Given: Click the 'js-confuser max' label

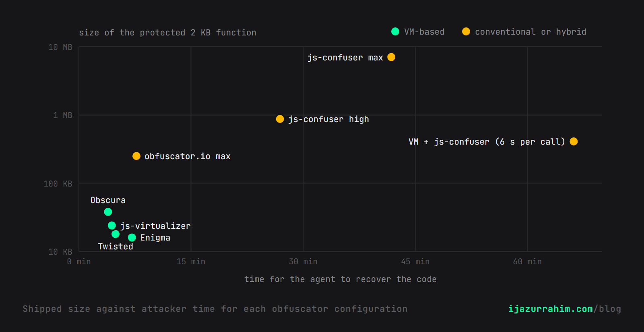Looking at the screenshot, I should point(345,58).
